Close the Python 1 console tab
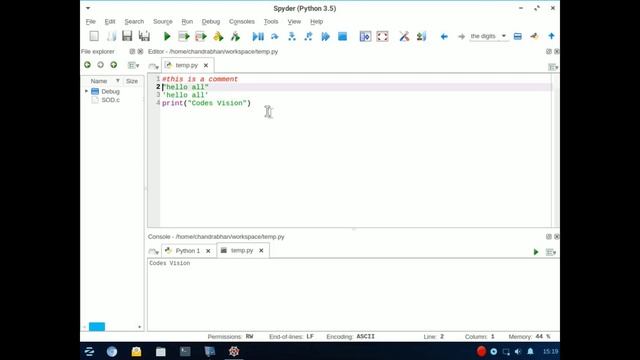Viewport: 640px width, 360px height. (x=208, y=251)
